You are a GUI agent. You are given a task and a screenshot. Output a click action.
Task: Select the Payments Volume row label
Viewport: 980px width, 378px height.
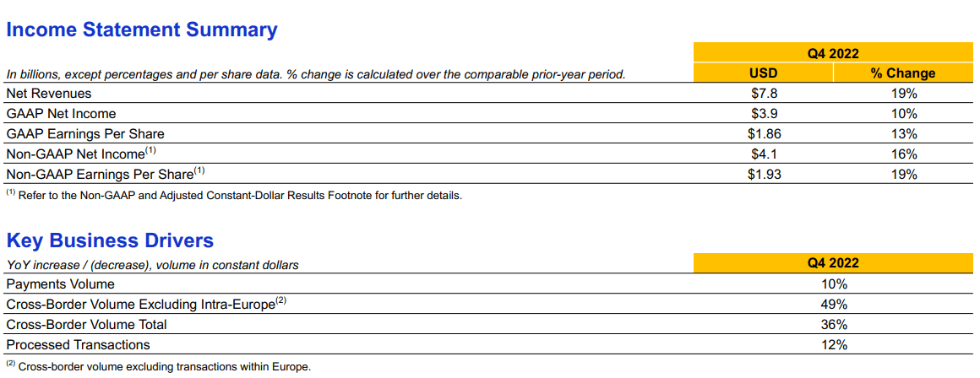click(x=60, y=284)
